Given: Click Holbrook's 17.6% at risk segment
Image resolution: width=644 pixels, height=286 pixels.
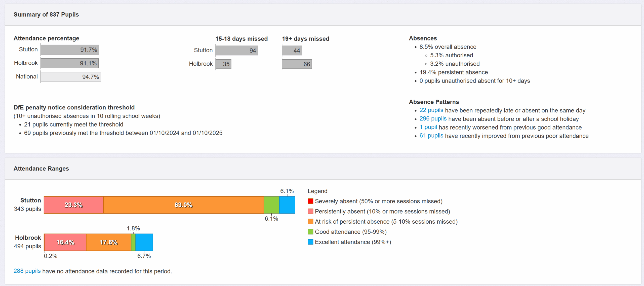Looking at the screenshot, I should [x=108, y=242].
